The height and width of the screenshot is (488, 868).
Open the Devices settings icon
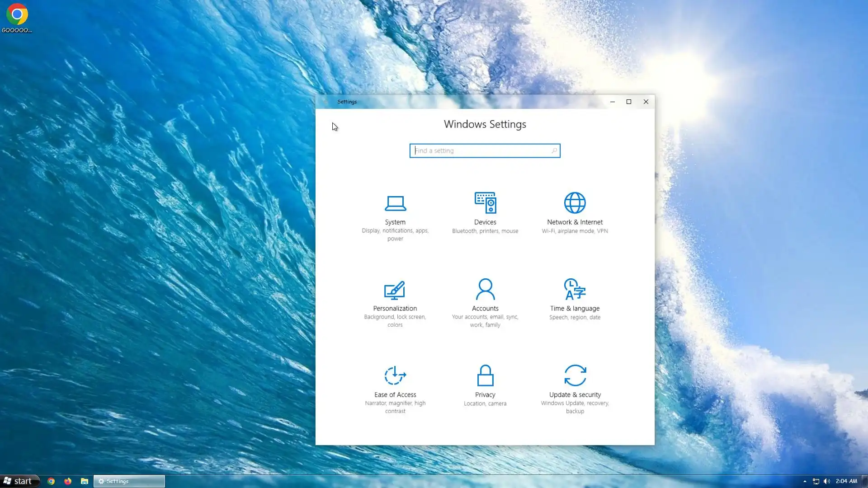point(485,203)
